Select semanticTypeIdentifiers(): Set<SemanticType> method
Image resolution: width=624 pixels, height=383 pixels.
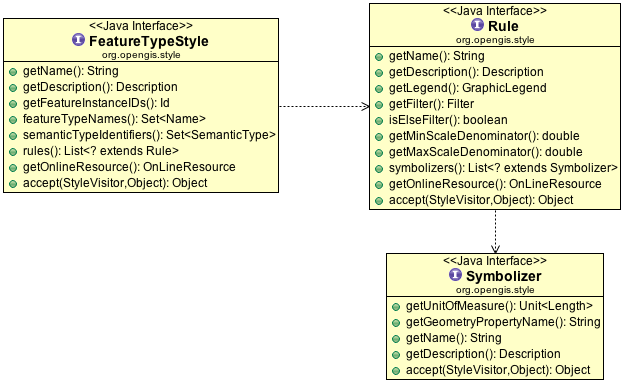pos(149,135)
